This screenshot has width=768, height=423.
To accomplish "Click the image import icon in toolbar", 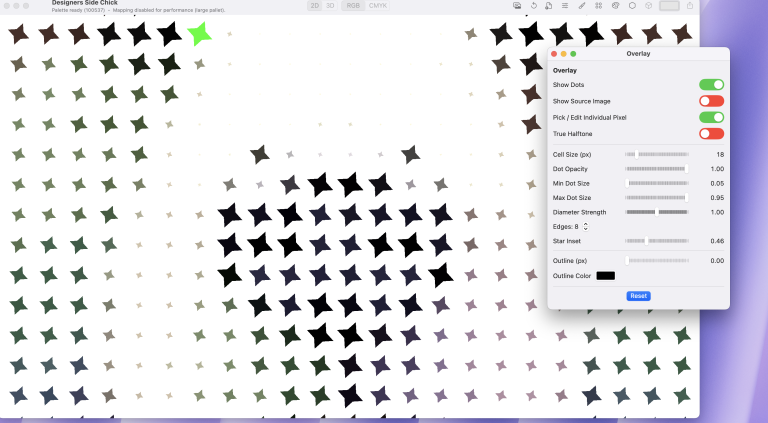I will (x=517, y=6).
